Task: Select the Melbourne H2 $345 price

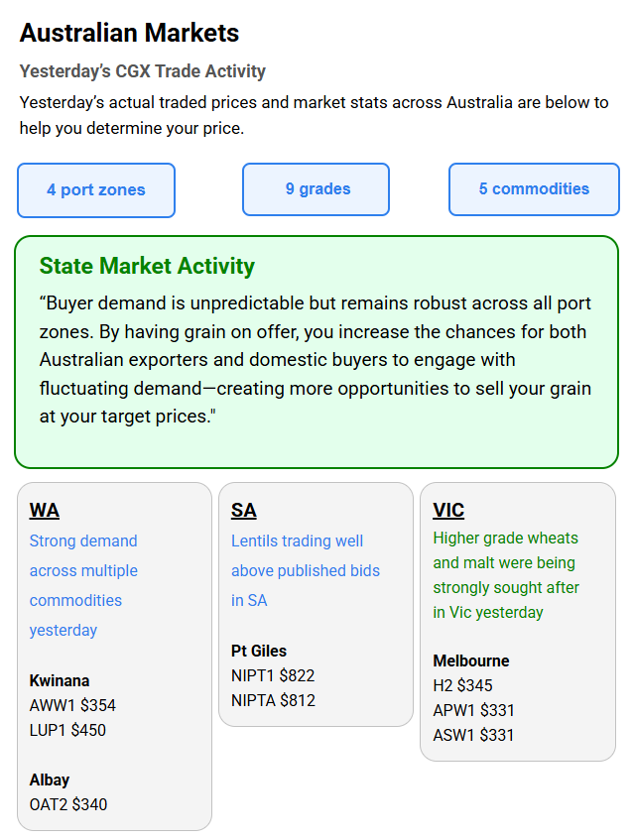Action: tap(462, 685)
